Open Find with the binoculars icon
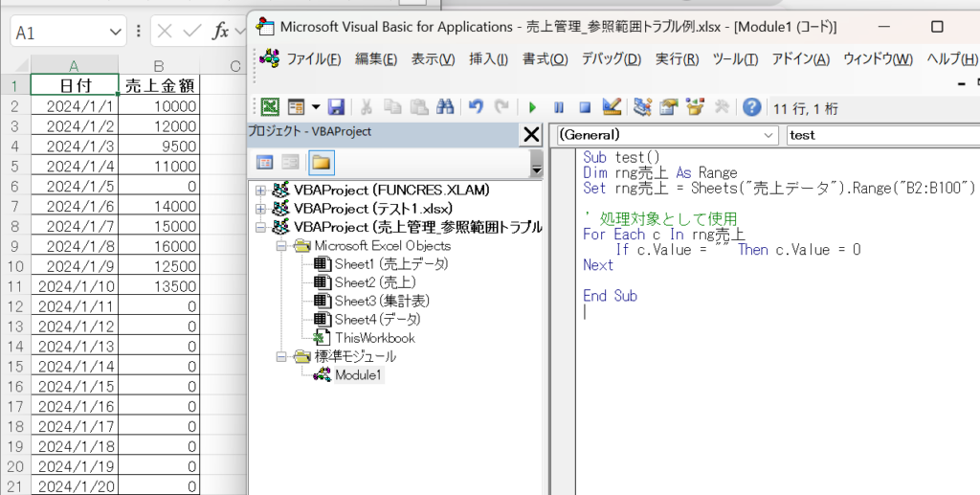Image resolution: width=980 pixels, height=495 pixels. pos(445,107)
